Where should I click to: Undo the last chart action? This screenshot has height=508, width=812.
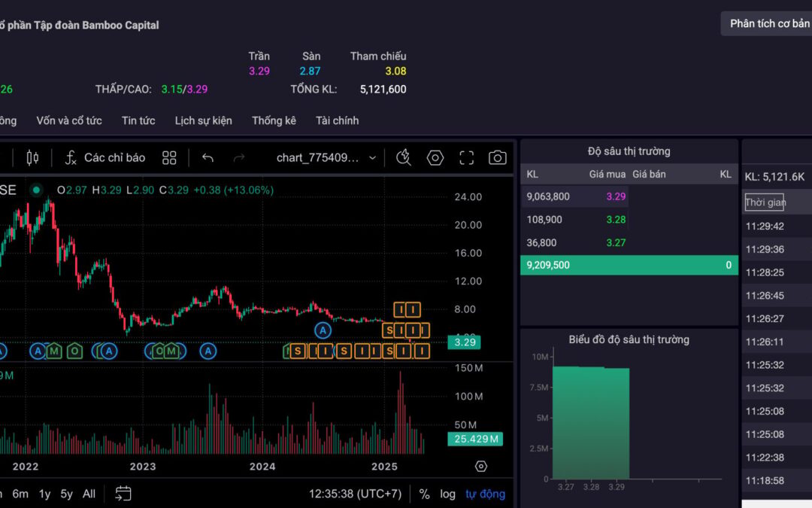(208, 158)
